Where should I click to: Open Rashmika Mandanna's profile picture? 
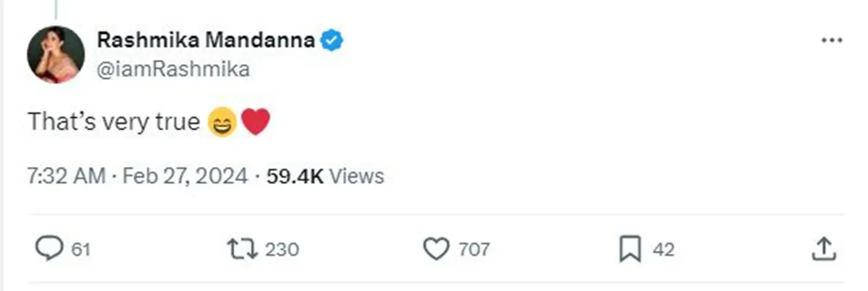coord(56,54)
